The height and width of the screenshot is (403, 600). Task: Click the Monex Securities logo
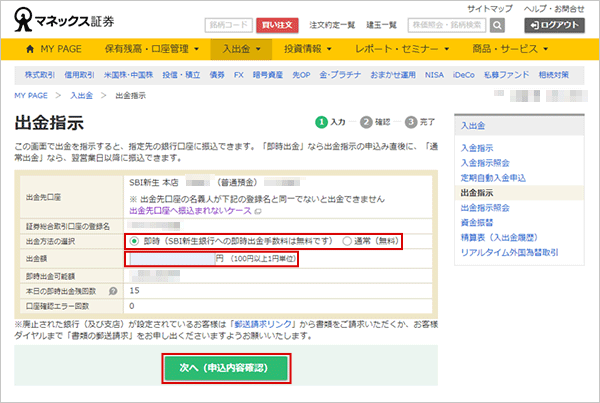click(64, 20)
